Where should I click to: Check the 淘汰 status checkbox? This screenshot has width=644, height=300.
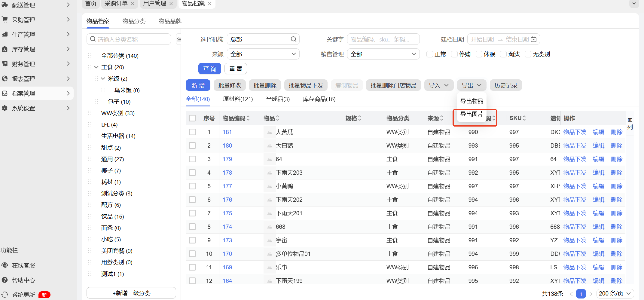(503, 54)
